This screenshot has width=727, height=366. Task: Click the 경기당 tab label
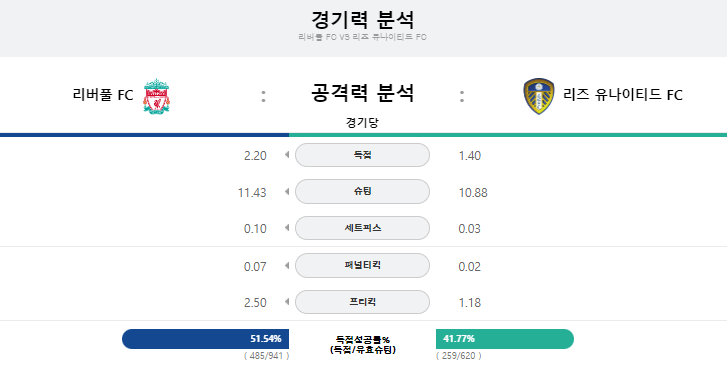pos(362,122)
